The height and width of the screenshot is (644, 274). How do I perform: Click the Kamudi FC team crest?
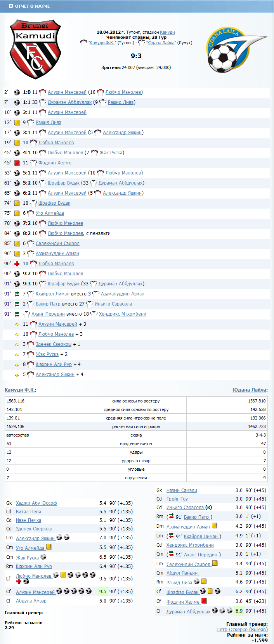[x=35, y=49]
